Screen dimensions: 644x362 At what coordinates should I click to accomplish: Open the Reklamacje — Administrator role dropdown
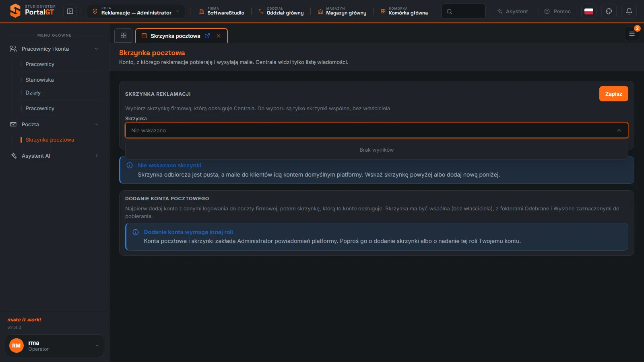(136, 11)
